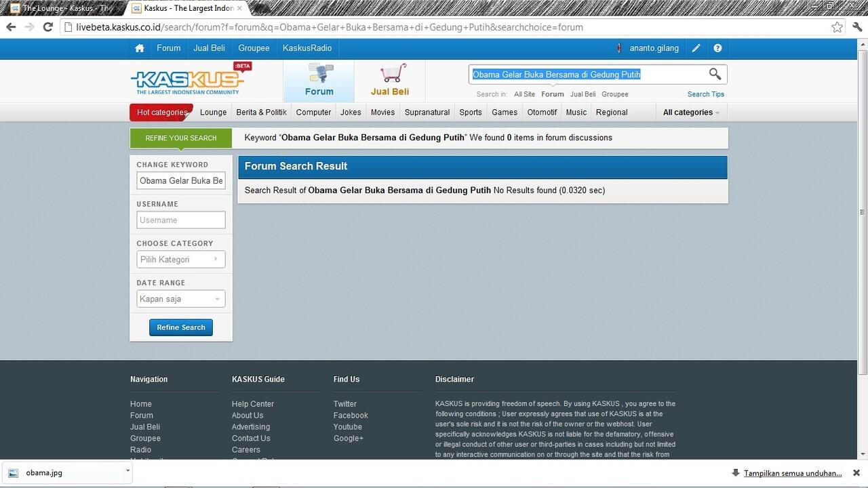868x488 pixels.
Task: Set search scope to All Site
Action: (524, 94)
